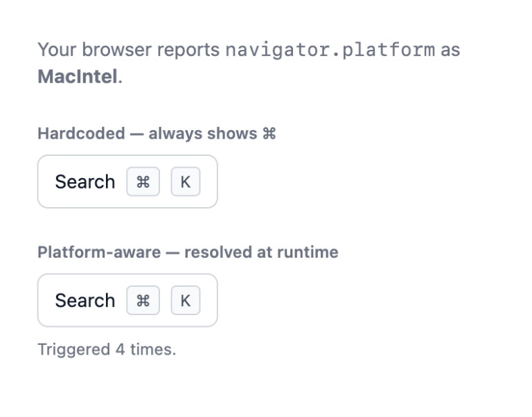Click the empty right end of the Hardcoded search box
The image size is (532, 417).
pyautogui.click(x=209, y=181)
